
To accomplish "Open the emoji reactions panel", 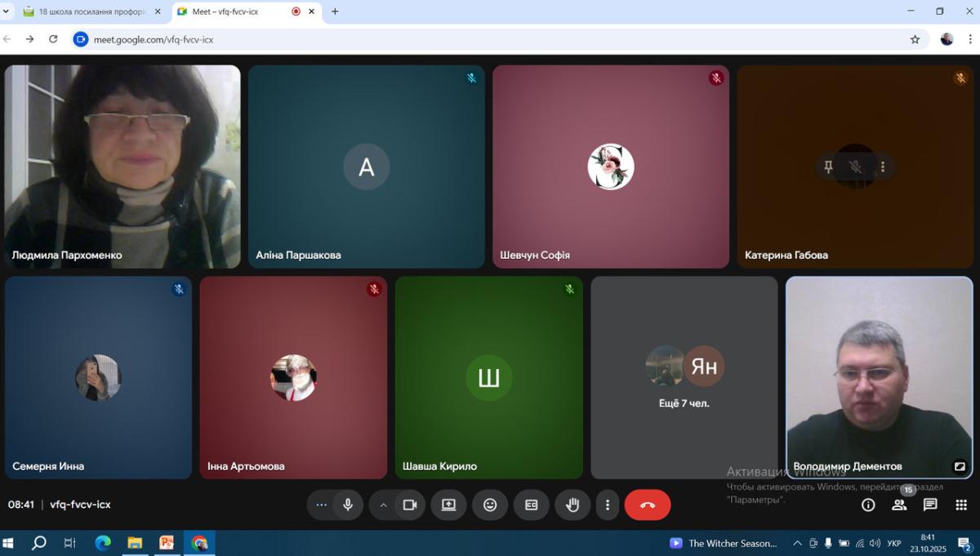I will 490,505.
